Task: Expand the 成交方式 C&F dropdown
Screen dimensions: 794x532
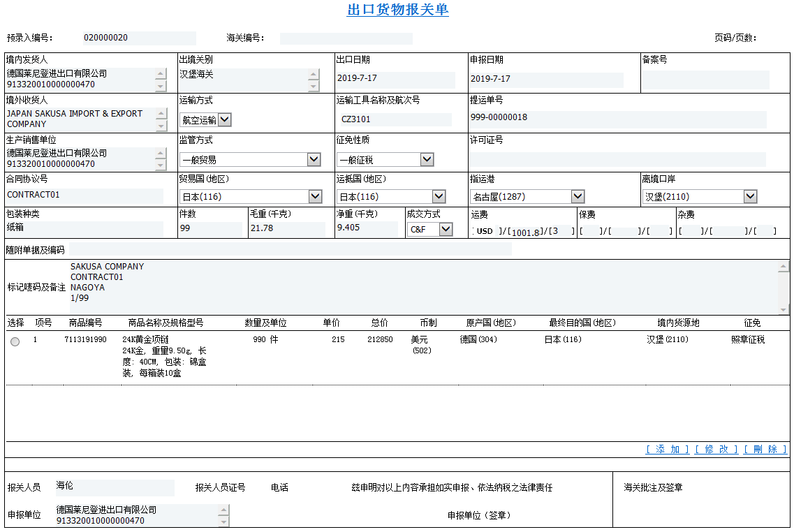Action: 446,230
